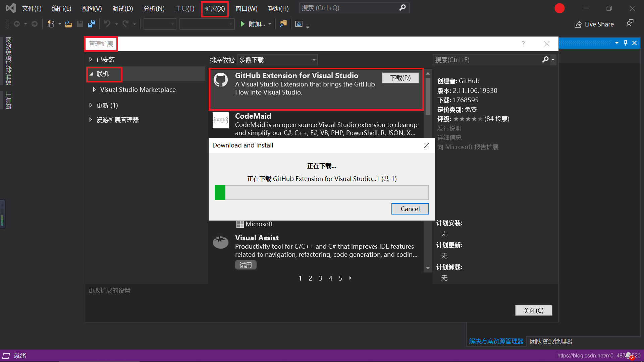Open the 视图(V) menu
Screen dimensions: 644x362
coord(92,8)
